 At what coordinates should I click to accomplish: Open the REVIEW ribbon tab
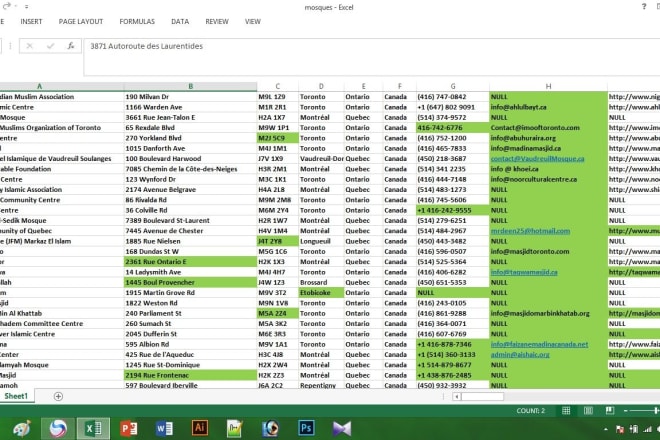coord(217,21)
